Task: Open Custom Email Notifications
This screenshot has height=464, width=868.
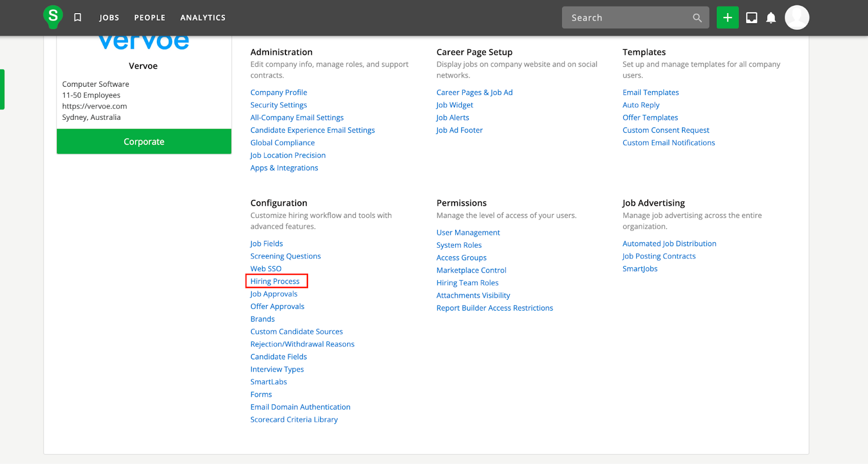Action: click(668, 143)
